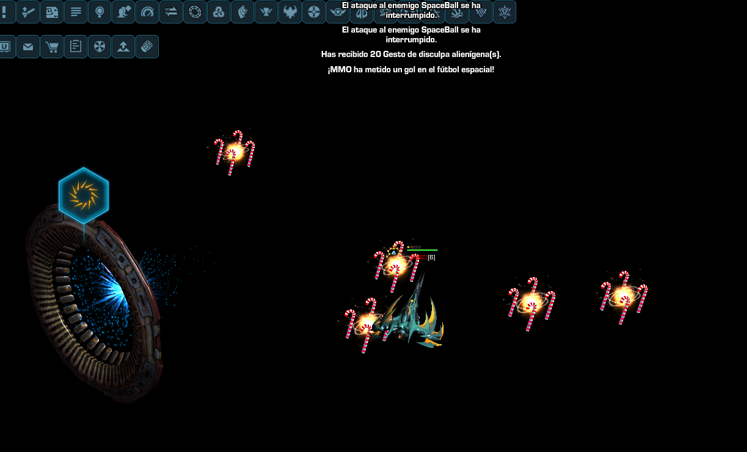Click the framed U icon
Viewport: 747px width, 452px height.
pos(6,47)
